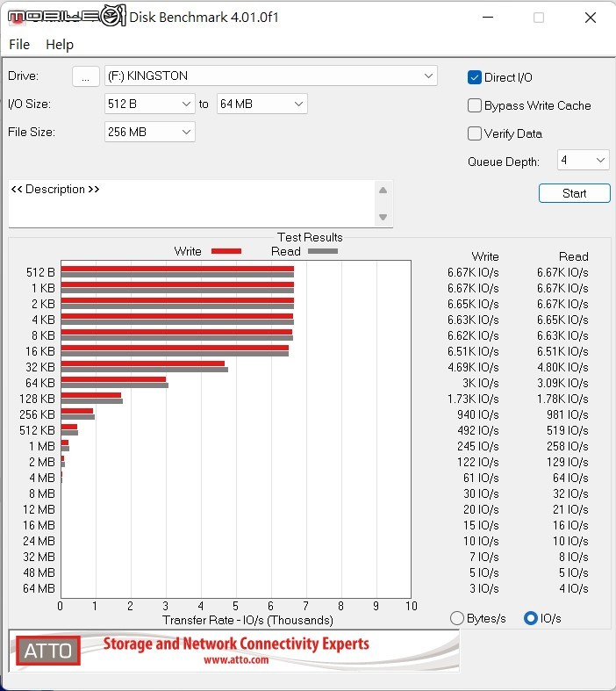Click the 20 IO/s write value

(x=481, y=509)
